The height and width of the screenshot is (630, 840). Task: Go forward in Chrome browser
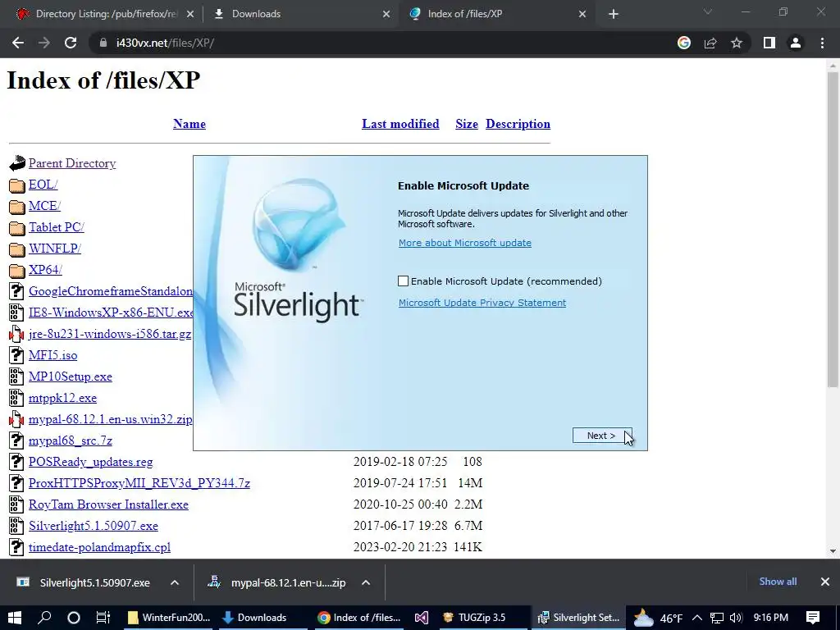pyautogui.click(x=44, y=43)
